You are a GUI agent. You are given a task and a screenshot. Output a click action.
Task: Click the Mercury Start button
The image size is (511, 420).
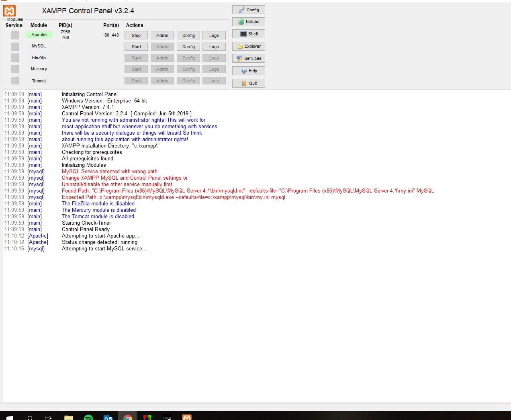pyautogui.click(x=136, y=69)
